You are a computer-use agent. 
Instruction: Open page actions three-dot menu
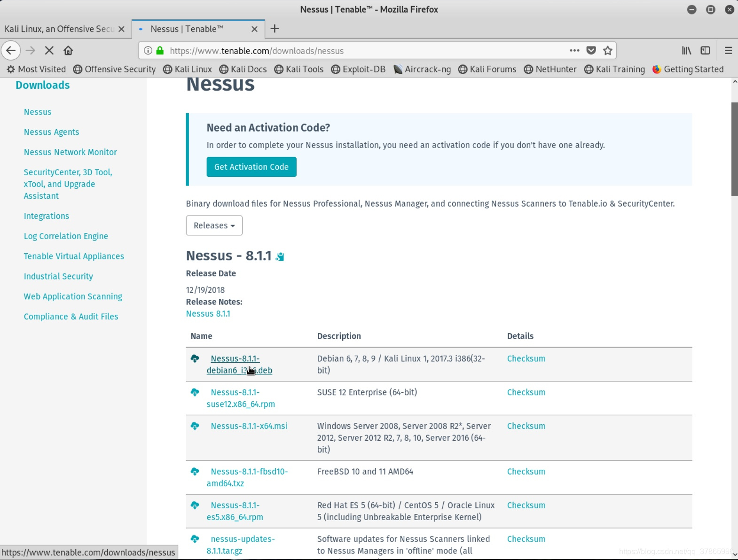[574, 50]
